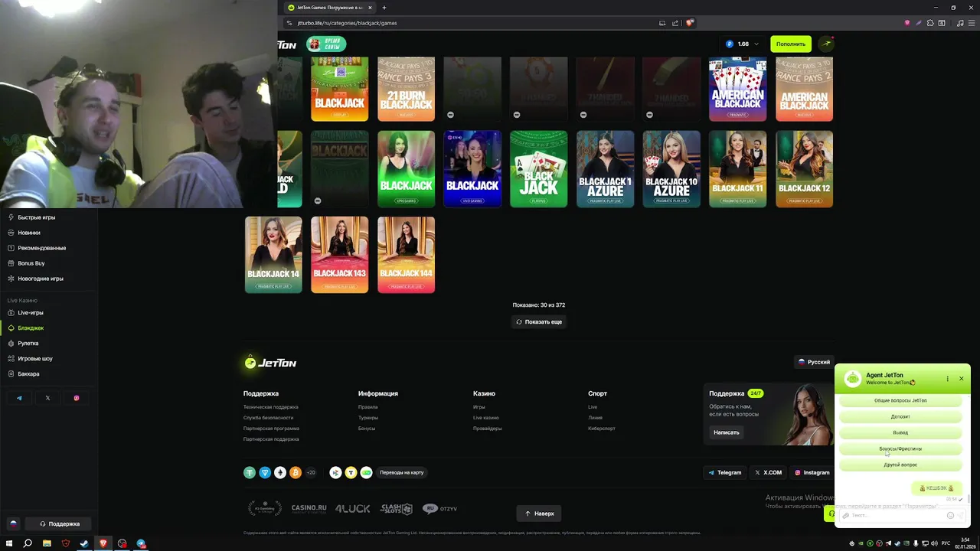Open Партнерская программа link
This screenshot has width=980, height=551.
click(x=271, y=429)
